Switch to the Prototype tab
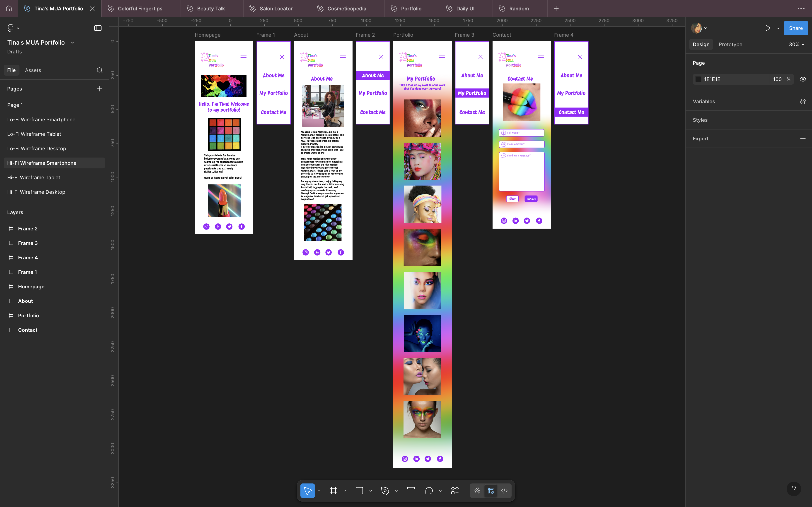The height and width of the screenshot is (507, 812). [x=730, y=44]
